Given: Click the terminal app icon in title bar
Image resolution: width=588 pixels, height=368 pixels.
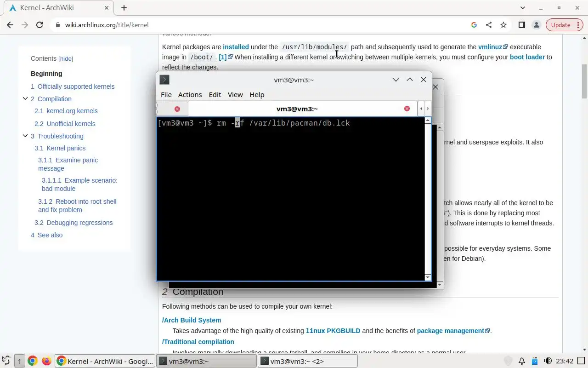Looking at the screenshot, I should tap(164, 80).
